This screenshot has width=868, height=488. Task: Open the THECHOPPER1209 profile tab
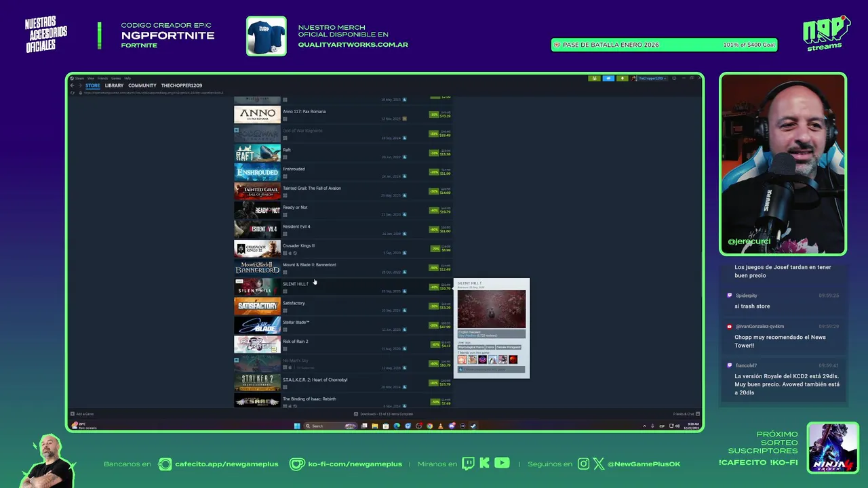(x=182, y=85)
